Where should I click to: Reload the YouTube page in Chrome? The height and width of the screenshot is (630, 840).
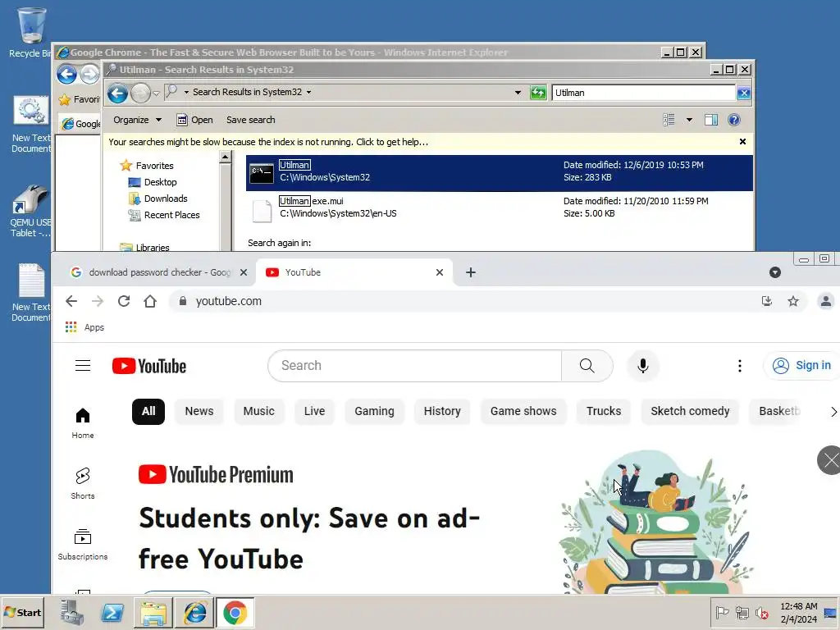coord(124,301)
